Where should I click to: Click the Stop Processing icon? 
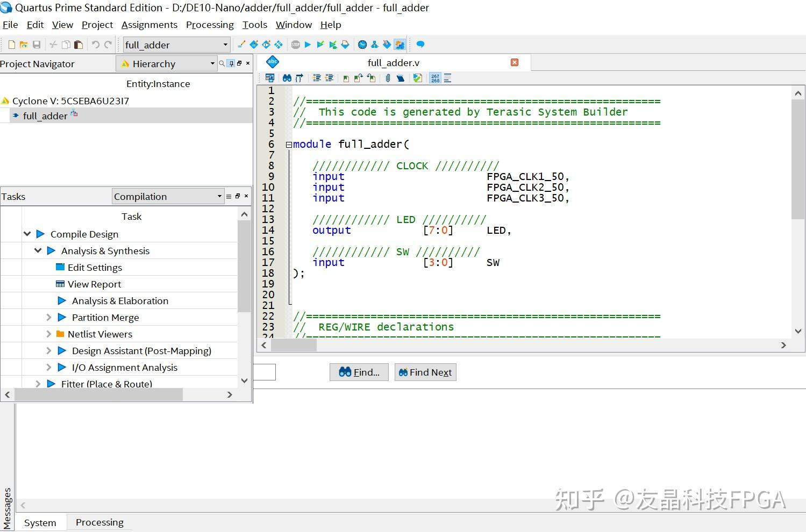296,45
